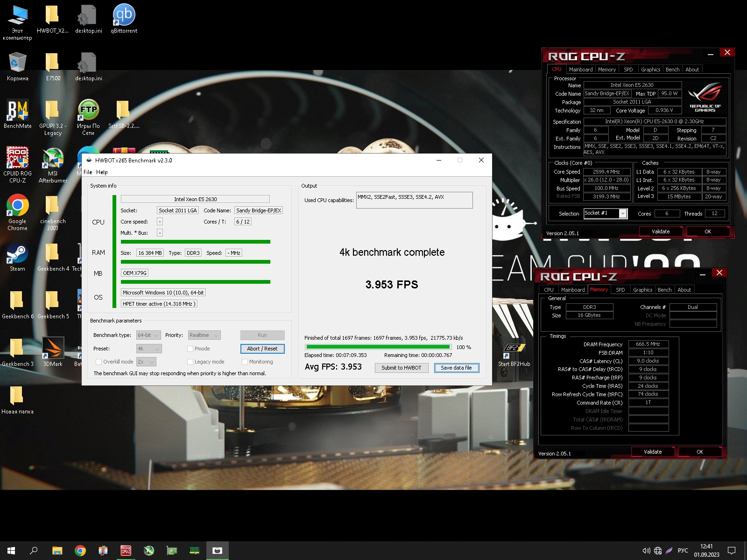This screenshot has height=560, width=747.
Task: Open About tab in bottom CPU-Z window
Action: 684,290
